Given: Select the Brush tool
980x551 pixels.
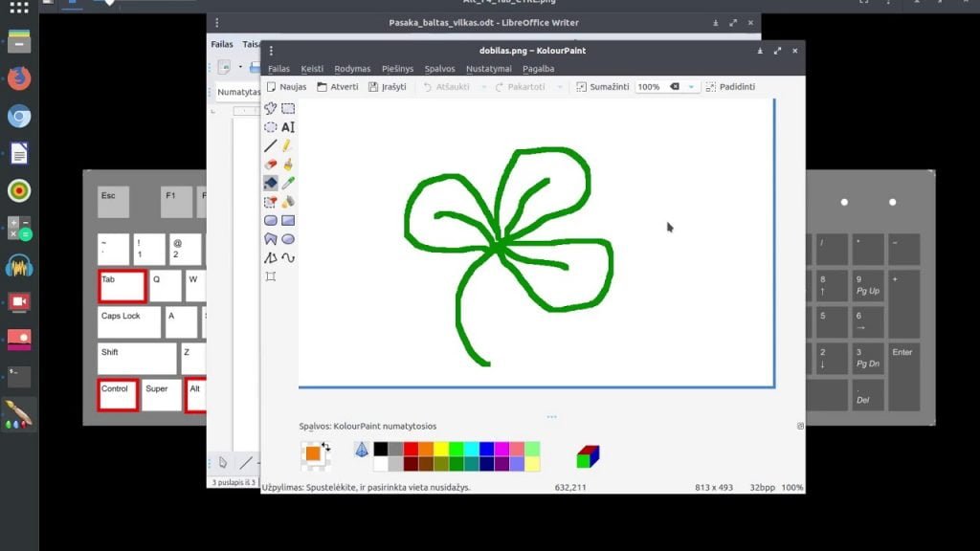Looking at the screenshot, I should point(287,165).
